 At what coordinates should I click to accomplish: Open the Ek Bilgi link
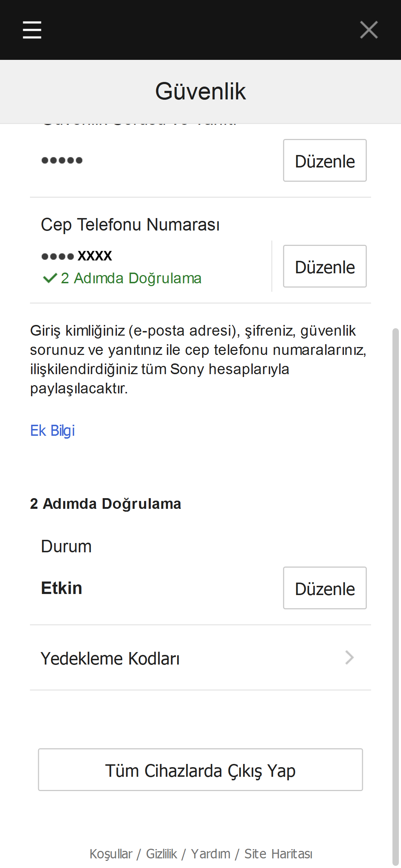click(x=52, y=431)
